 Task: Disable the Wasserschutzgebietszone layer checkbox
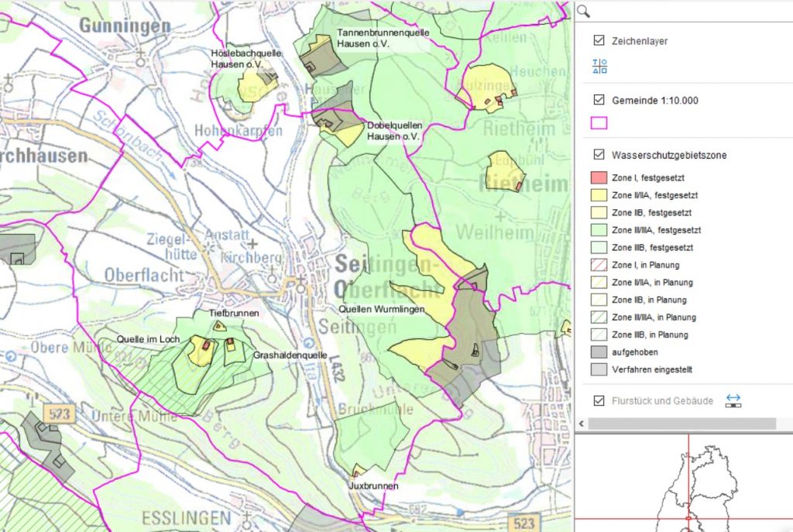pyautogui.click(x=599, y=155)
